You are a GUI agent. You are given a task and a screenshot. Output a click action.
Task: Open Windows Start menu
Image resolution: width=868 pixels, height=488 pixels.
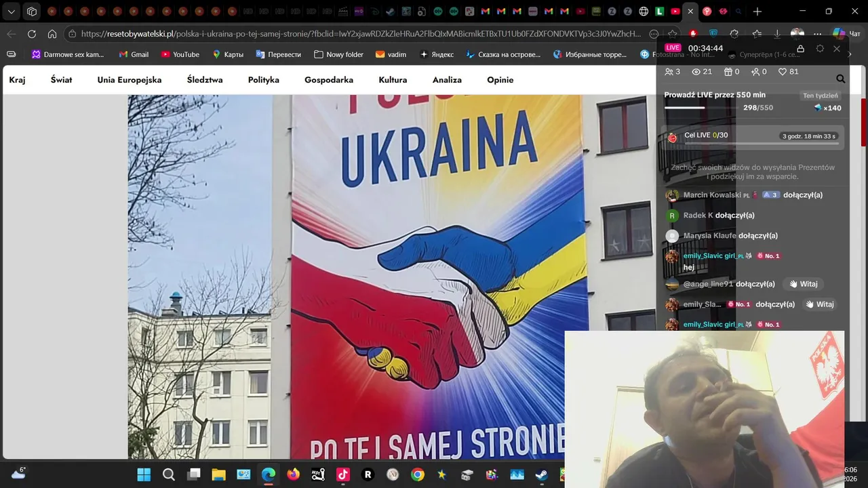(144, 474)
